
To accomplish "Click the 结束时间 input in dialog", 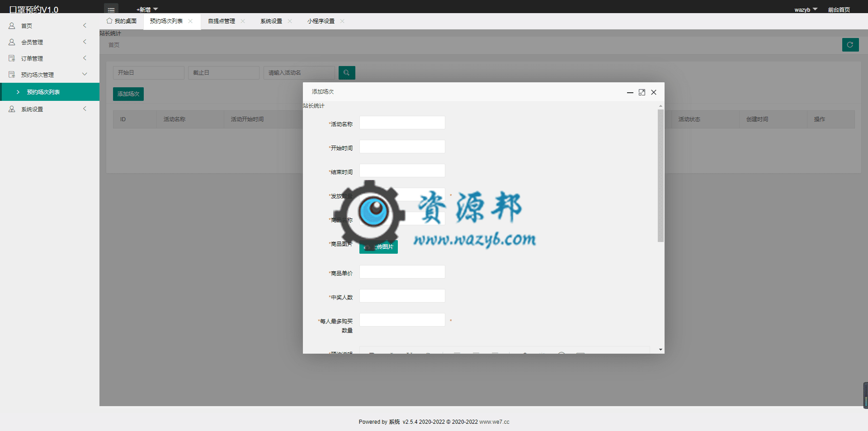I will coord(402,171).
